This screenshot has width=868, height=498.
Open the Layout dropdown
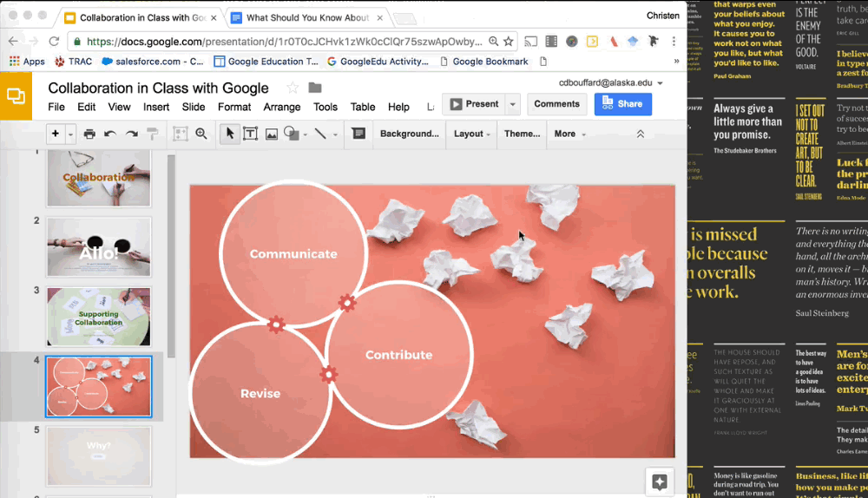coord(471,134)
